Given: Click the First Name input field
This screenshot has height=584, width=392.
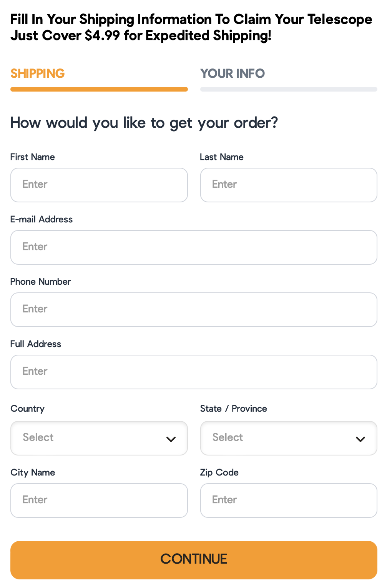Looking at the screenshot, I should pos(99,185).
